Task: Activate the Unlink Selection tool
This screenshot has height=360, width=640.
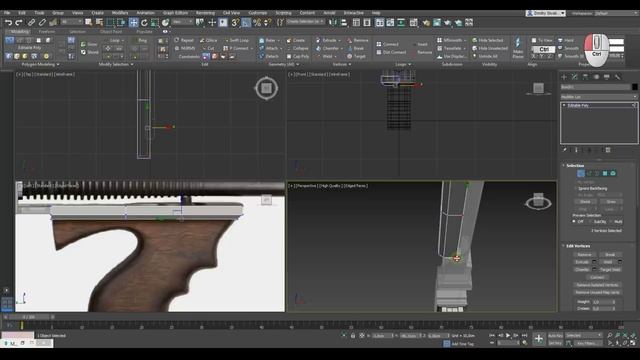Action: point(42,22)
